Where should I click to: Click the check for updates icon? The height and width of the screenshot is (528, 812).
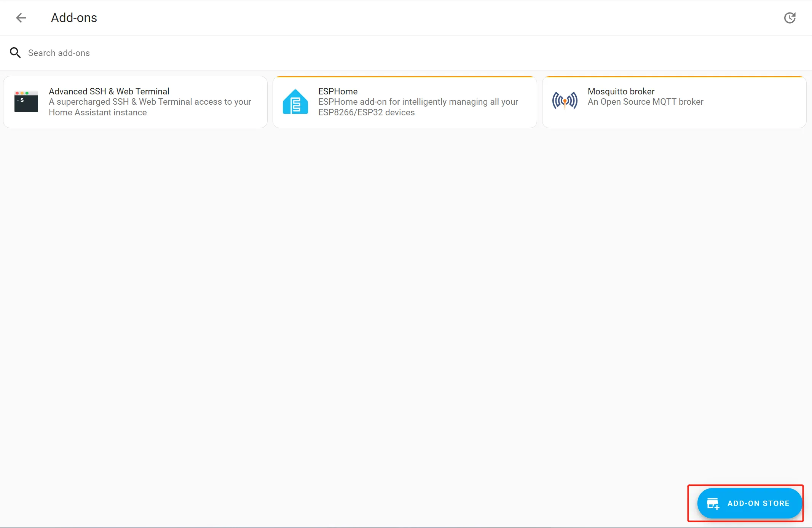tap(790, 18)
